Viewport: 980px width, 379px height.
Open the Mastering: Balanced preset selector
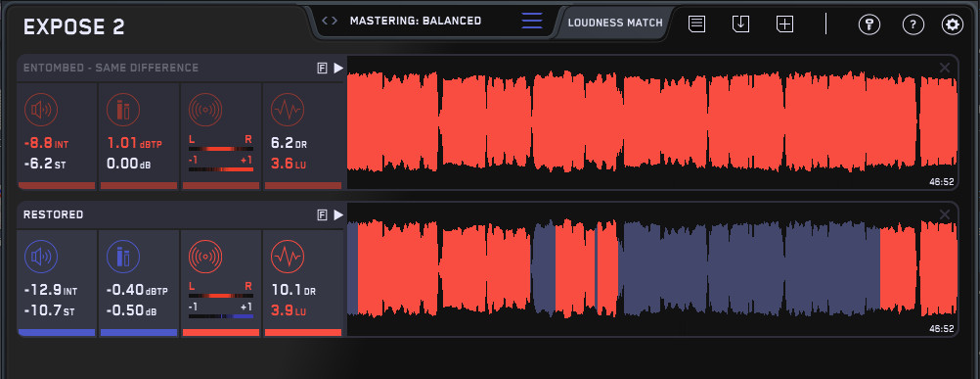tap(416, 21)
